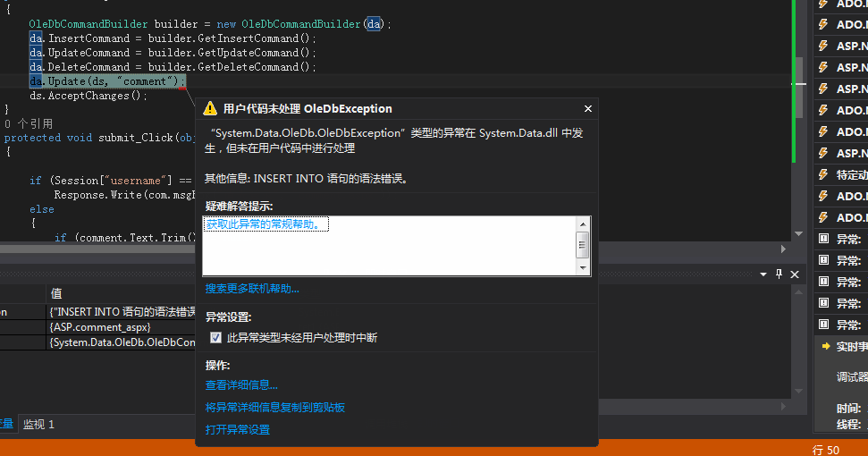This screenshot has width=868, height=456.
Task: Click locals panel scroll up arrow
Action: (798, 291)
